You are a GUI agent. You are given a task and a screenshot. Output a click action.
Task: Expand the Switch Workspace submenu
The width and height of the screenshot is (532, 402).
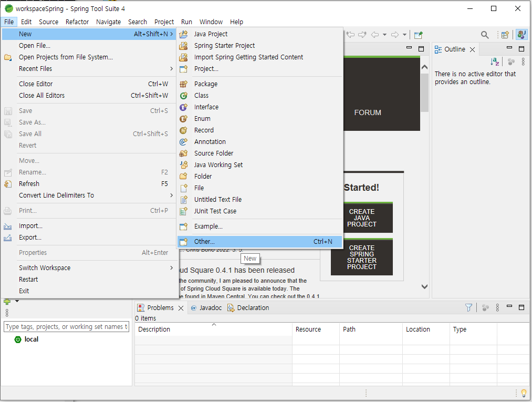click(x=171, y=268)
